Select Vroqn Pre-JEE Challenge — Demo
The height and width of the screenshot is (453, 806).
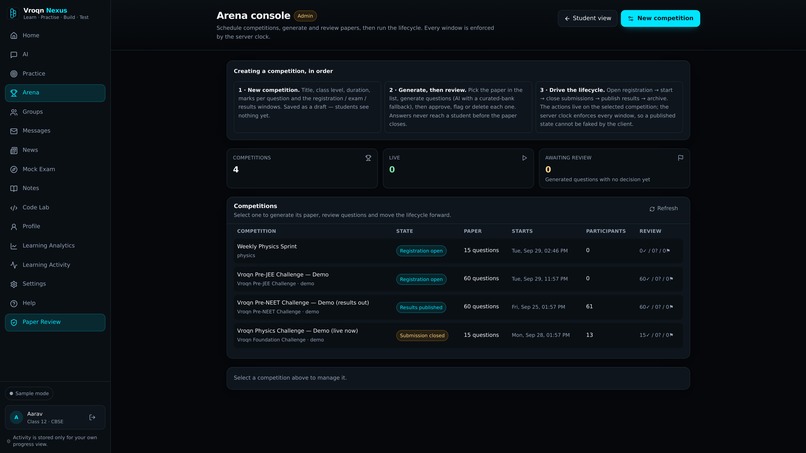[458, 279]
